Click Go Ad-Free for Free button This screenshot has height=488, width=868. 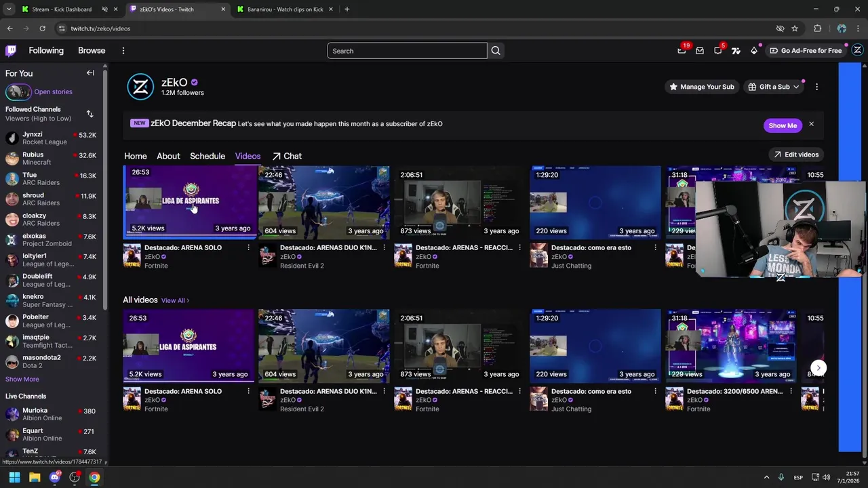click(x=806, y=51)
